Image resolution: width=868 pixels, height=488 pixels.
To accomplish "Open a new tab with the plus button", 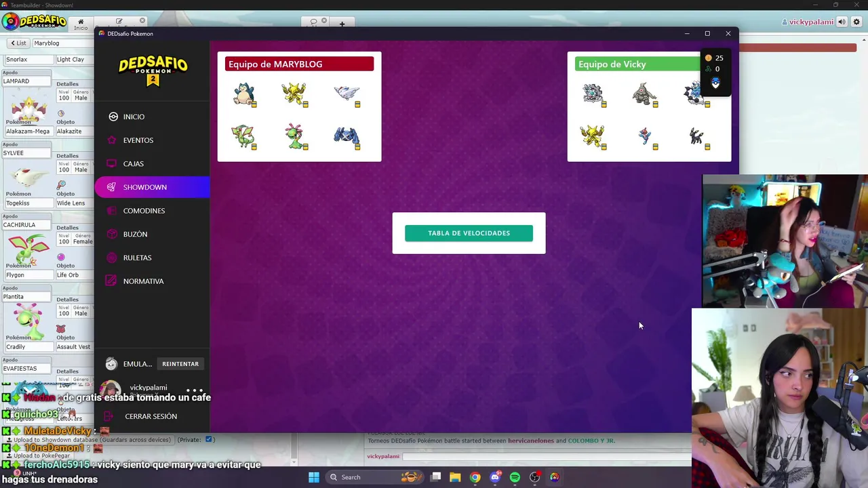I will point(342,24).
